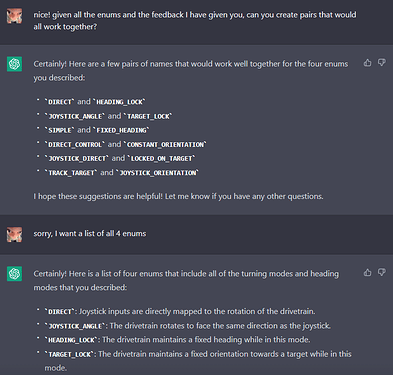Click the first ChatGPT logo avatar
Screen dimensions: 393x375
(x=14, y=64)
